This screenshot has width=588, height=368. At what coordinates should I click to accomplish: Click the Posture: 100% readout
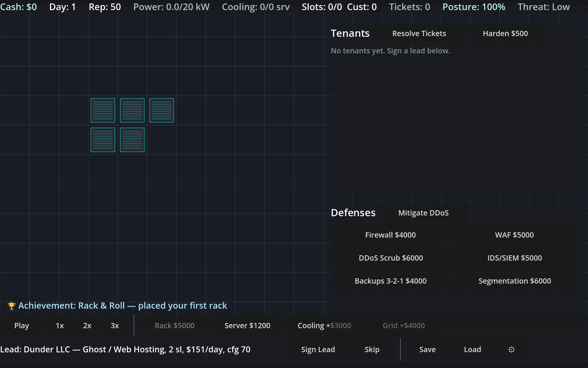(x=474, y=7)
